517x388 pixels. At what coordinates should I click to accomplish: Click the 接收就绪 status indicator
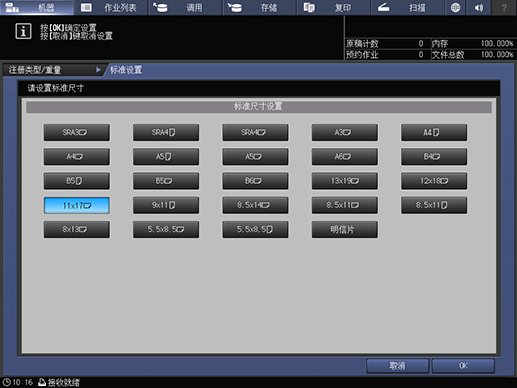tap(59, 382)
